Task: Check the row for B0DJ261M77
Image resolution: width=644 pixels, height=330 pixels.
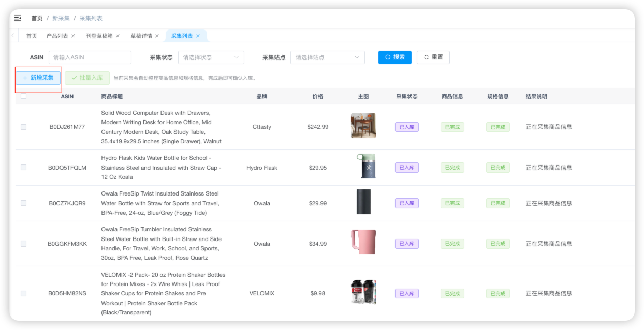Action: 23,127
